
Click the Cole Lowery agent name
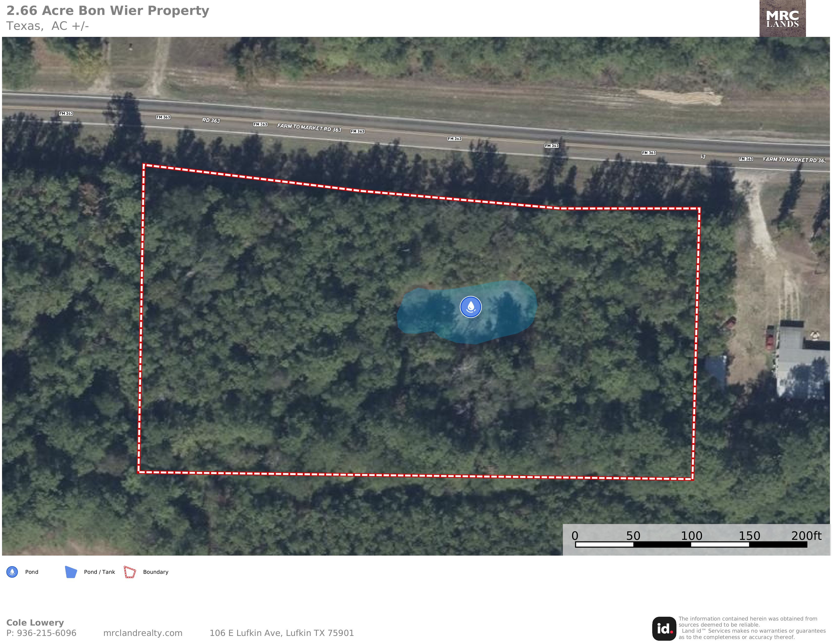[35, 623]
